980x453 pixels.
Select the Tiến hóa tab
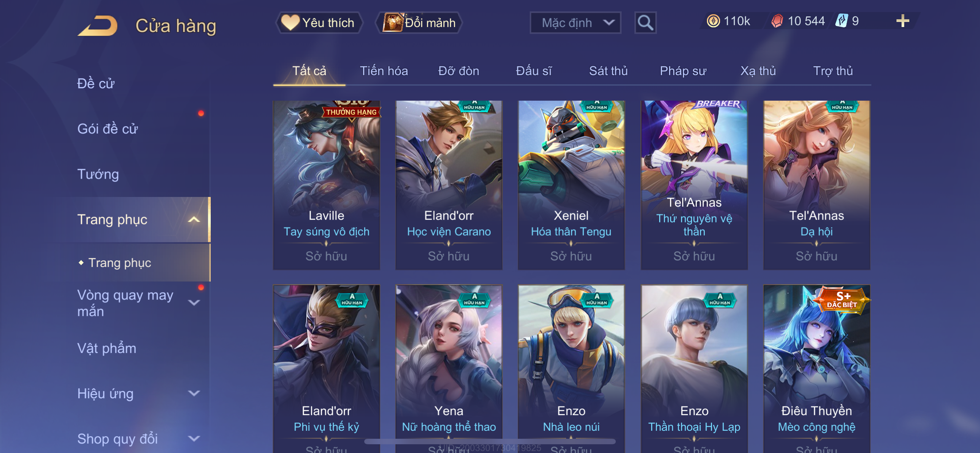pos(384,71)
